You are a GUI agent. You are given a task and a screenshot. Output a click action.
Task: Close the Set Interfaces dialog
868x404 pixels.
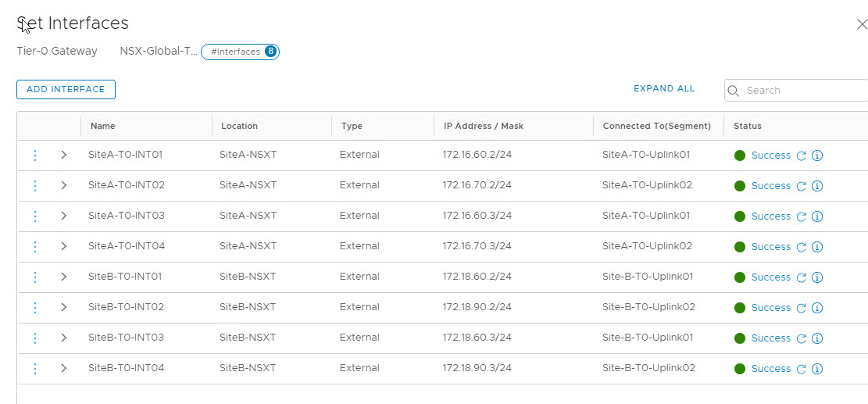[861, 24]
